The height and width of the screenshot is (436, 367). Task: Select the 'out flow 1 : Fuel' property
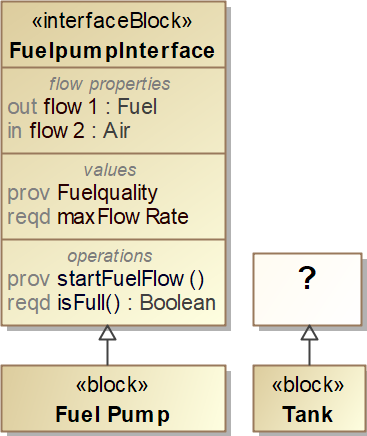82,107
